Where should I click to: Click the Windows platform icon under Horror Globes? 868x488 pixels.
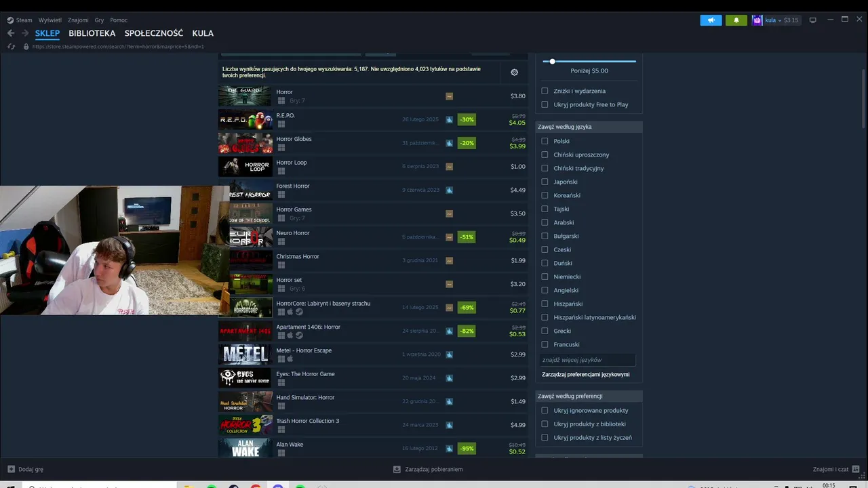click(x=281, y=148)
